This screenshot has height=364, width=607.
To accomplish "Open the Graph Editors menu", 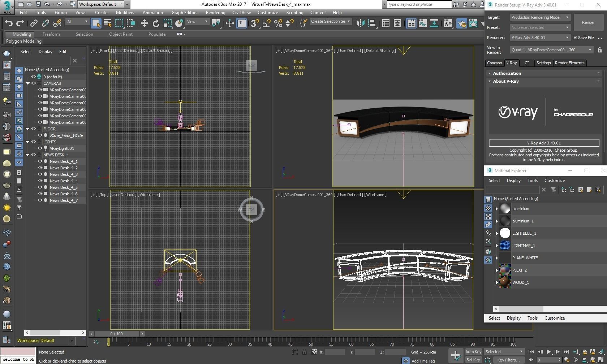I will click(184, 13).
